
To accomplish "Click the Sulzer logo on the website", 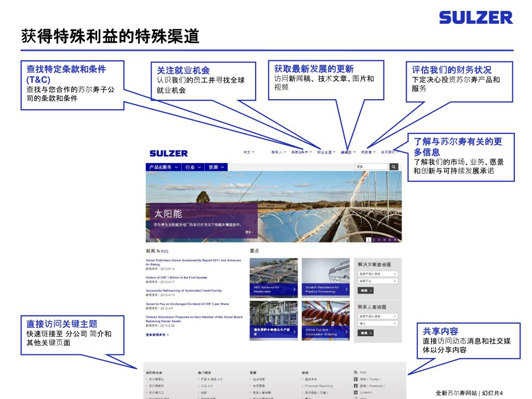I will [169, 153].
